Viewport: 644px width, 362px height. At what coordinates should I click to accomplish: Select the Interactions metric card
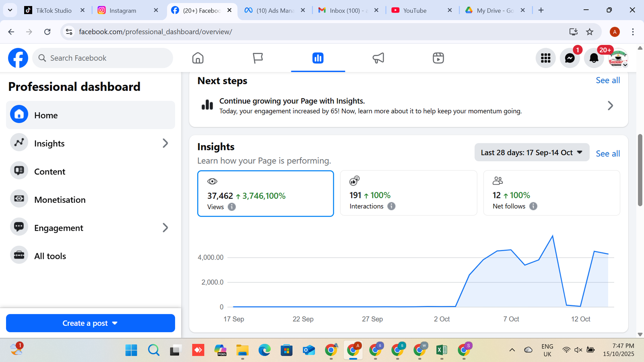pyautogui.click(x=409, y=193)
